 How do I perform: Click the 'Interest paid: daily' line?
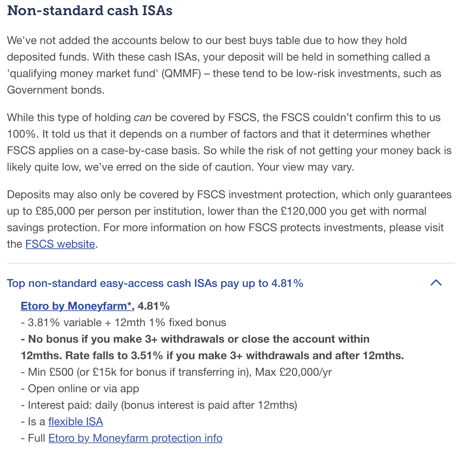[159, 405]
